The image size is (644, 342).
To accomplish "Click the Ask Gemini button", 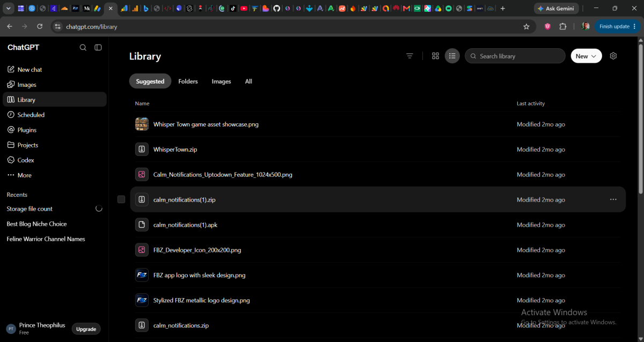I will [557, 9].
